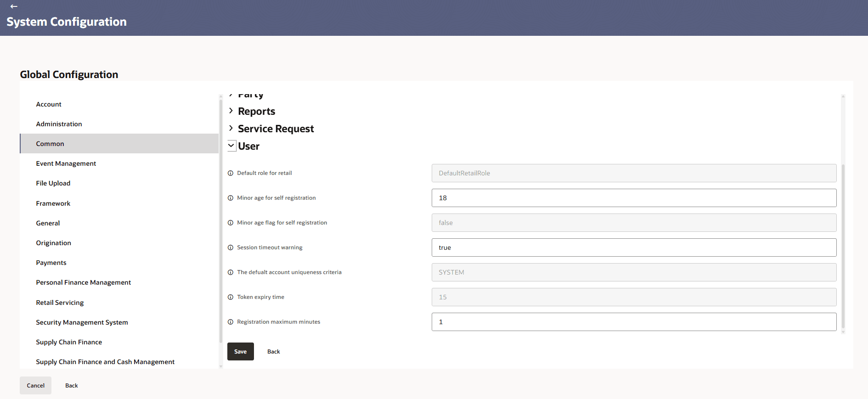Click the Registration maximum minutes label
The width and height of the screenshot is (868, 399).
coord(279,322)
